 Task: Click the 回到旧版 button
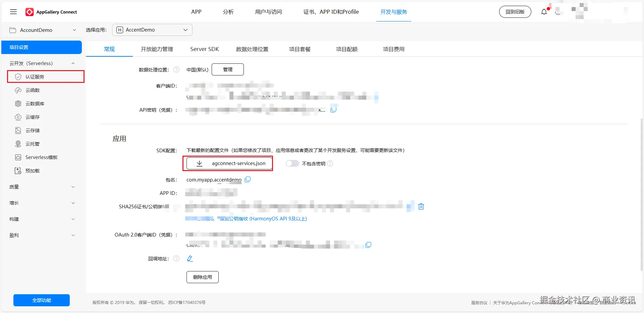[x=515, y=12]
